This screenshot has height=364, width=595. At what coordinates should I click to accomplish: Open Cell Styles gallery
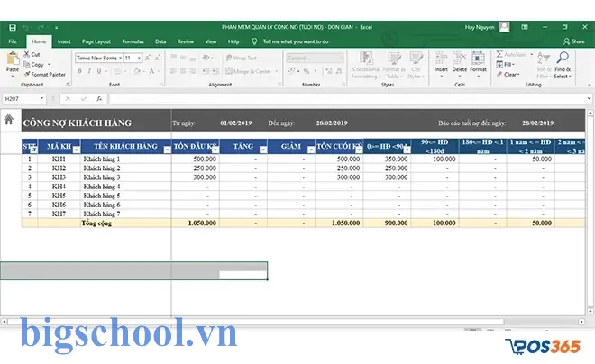(x=416, y=65)
